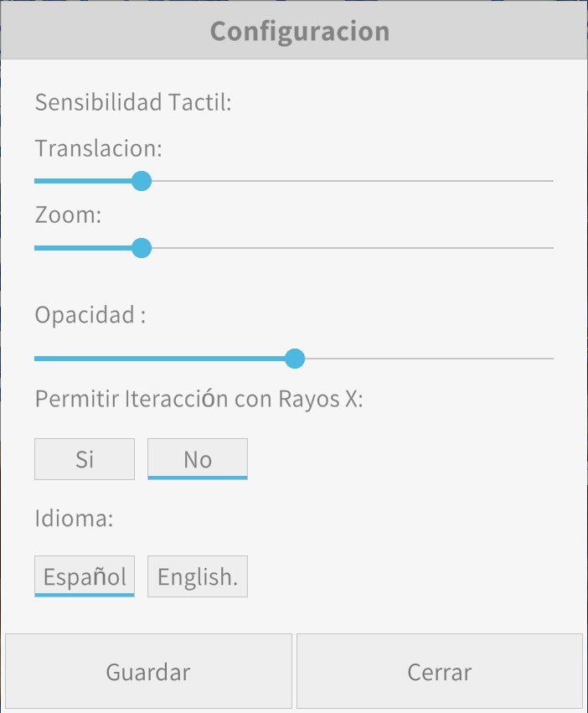This screenshot has height=713, width=588.
Task: Click the Idioma label
Action: (x=74, y=518)
